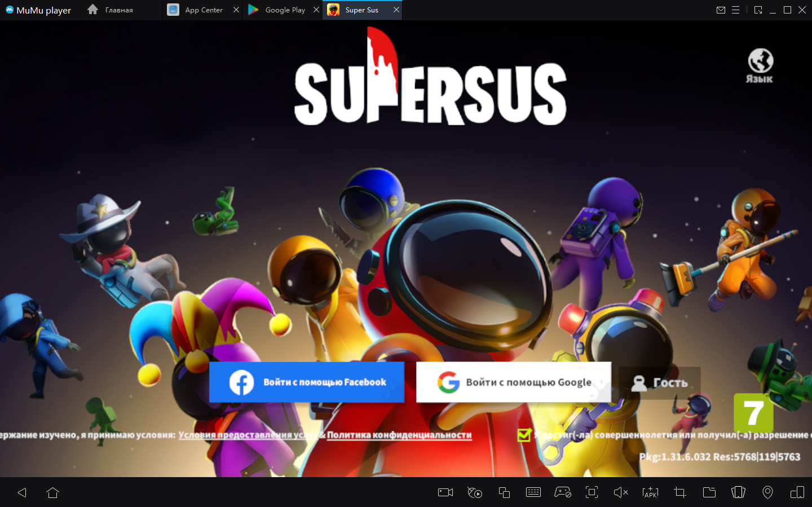812x507 pixels.
Task: Open the multi-instance windows icon
Action: pos(504,492)
